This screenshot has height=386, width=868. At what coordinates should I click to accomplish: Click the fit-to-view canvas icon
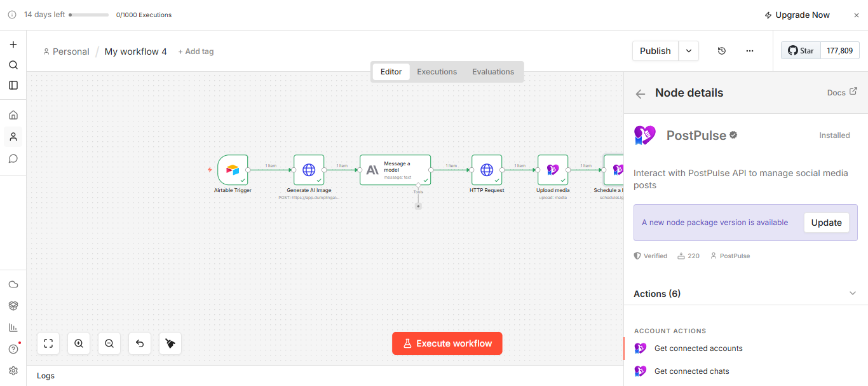pyautogui.click(x=48, y=343)
